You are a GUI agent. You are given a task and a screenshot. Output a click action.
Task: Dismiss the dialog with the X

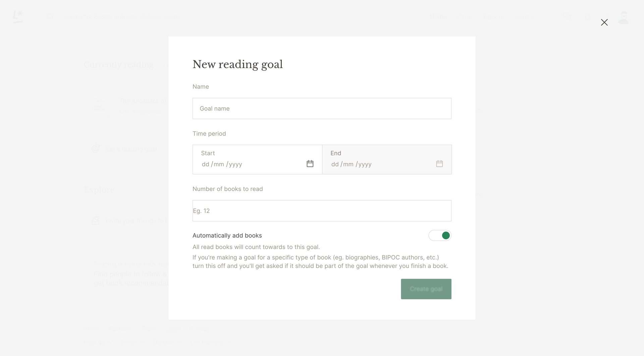(x=604, y=22)
